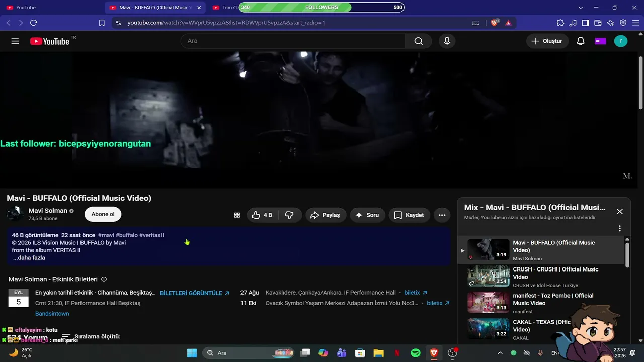Play Mavi - BUFFALO from the Mix list

click(x=541, y=250)
